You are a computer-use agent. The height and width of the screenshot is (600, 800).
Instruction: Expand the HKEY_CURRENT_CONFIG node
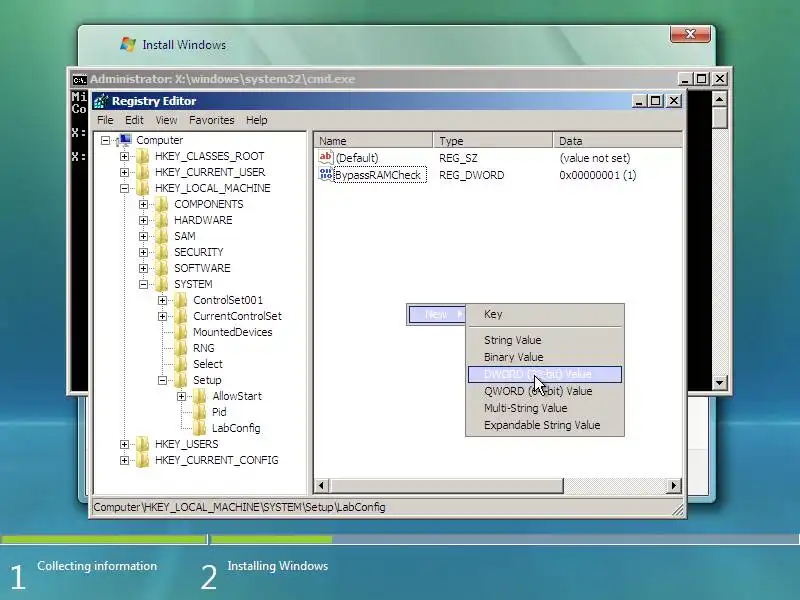pos(124,460)
